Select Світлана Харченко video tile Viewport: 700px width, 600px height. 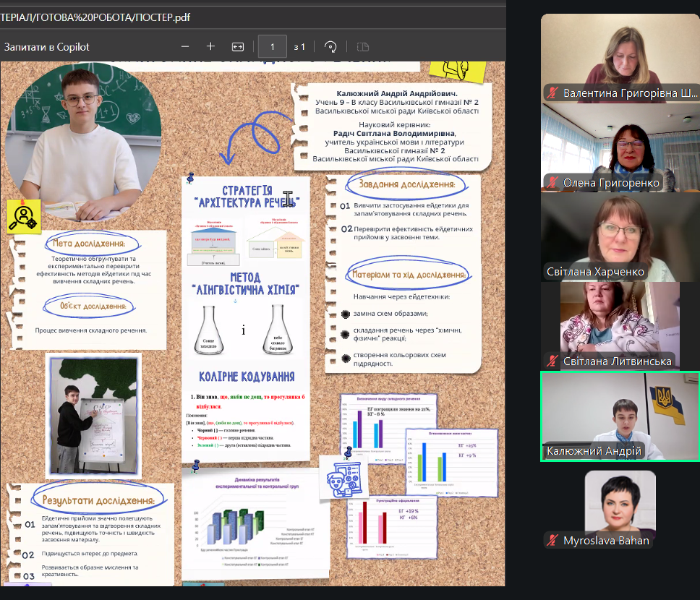click(620, 236)
